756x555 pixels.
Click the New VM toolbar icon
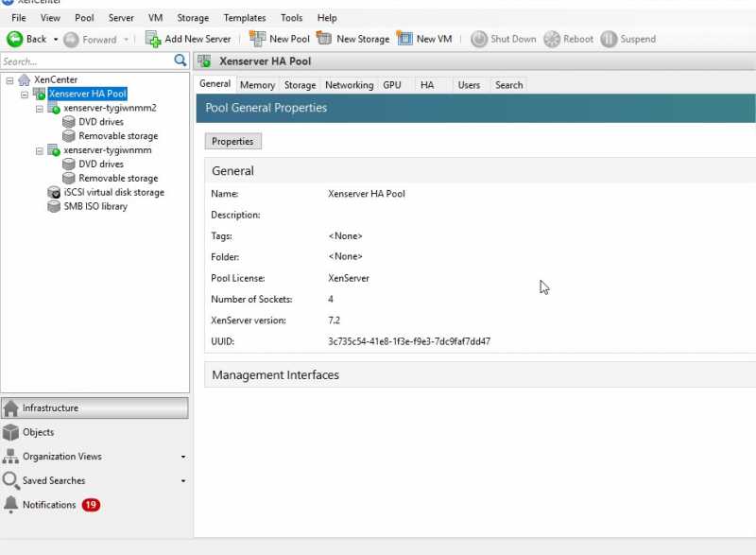[x=404, y=39]
